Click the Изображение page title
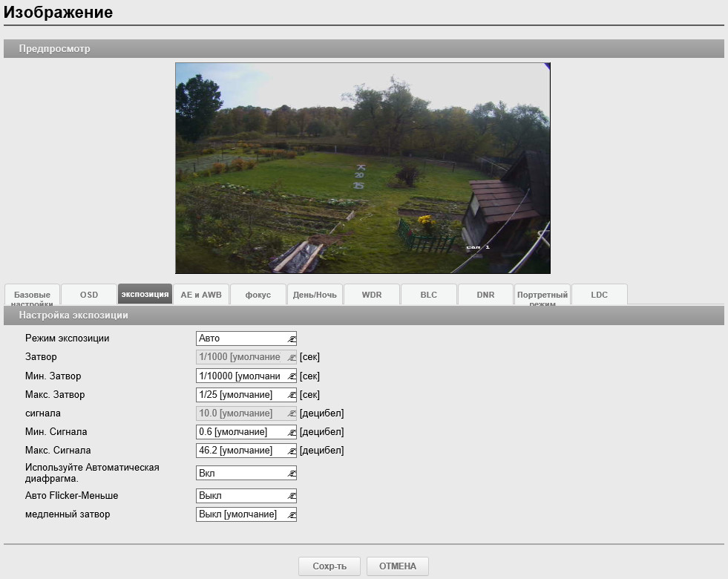Screen dimensions: 728x579 (58, 12)
